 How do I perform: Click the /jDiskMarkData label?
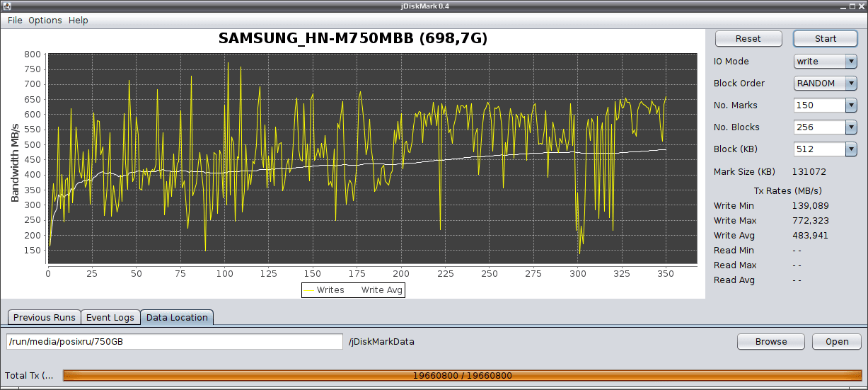coord(381,342)
